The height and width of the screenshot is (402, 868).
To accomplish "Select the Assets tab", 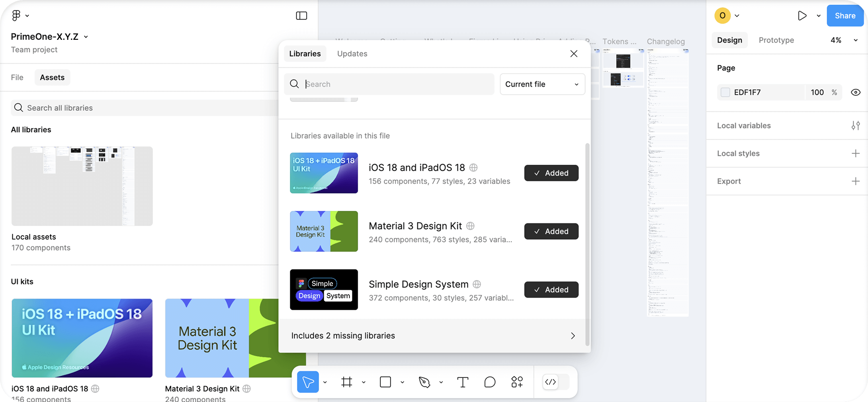I will click(52, 77).
